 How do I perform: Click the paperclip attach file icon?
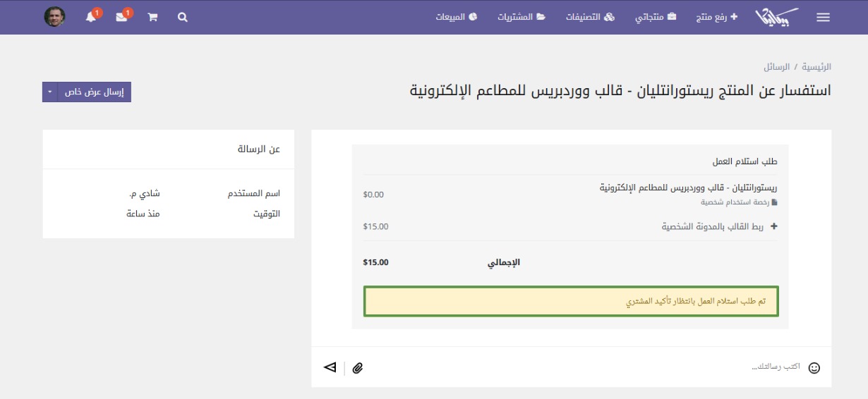tap(358, 367)
